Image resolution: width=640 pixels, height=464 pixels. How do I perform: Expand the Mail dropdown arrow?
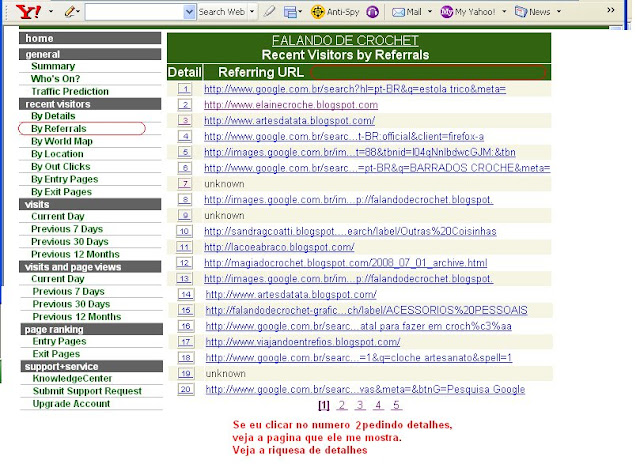pos(430,12)
